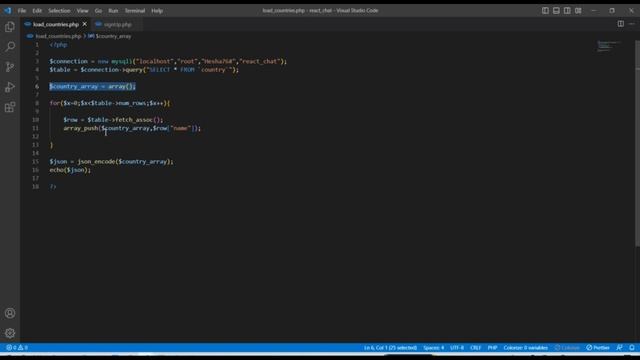This screenshot has width=640, height=360.
Task: Click the editor vertical scrollbar
Action: tap(638, 143)
